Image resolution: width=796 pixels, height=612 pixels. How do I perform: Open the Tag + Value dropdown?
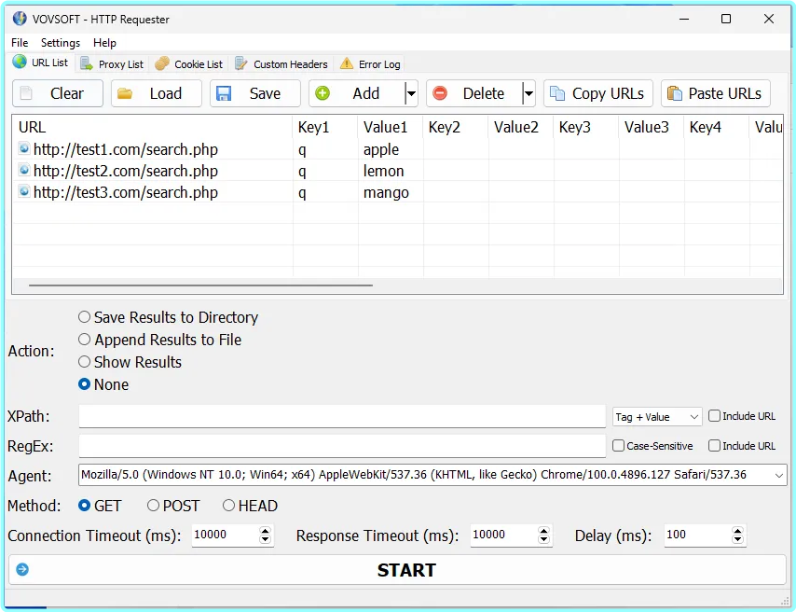coord(657,417)
